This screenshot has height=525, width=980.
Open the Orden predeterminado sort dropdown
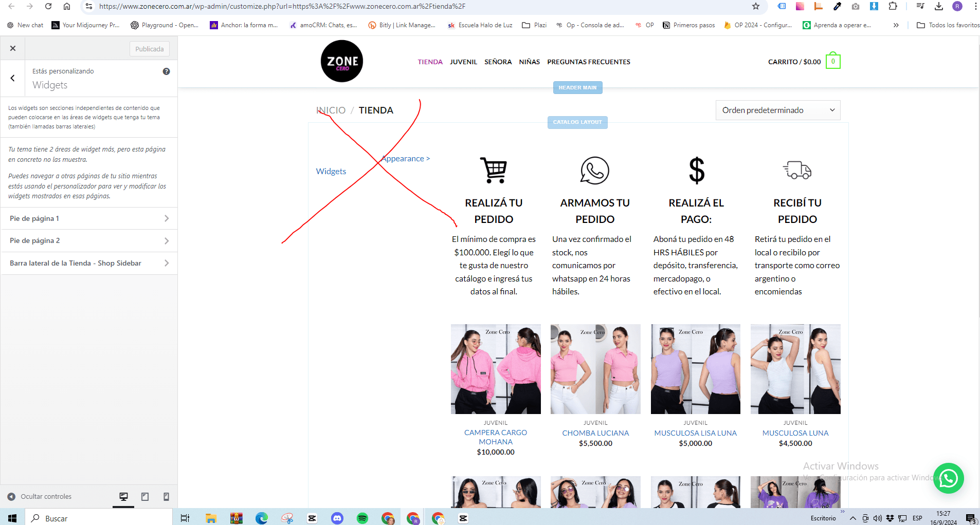pos(778,110)
